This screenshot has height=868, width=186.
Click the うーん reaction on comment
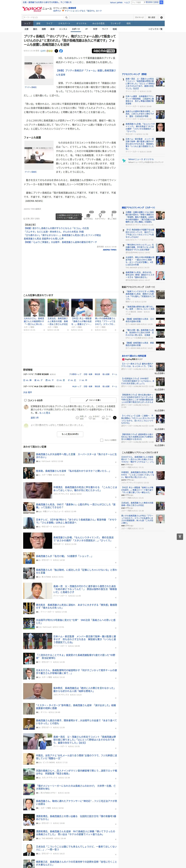pyautogui.click(x=107, y=418)
